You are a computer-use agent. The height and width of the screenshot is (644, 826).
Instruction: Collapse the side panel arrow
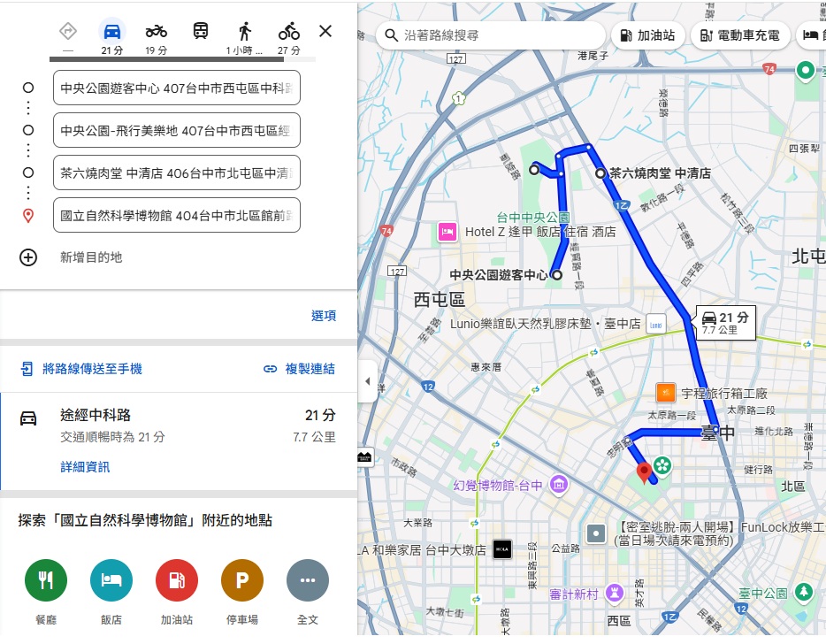pos(367,381)
